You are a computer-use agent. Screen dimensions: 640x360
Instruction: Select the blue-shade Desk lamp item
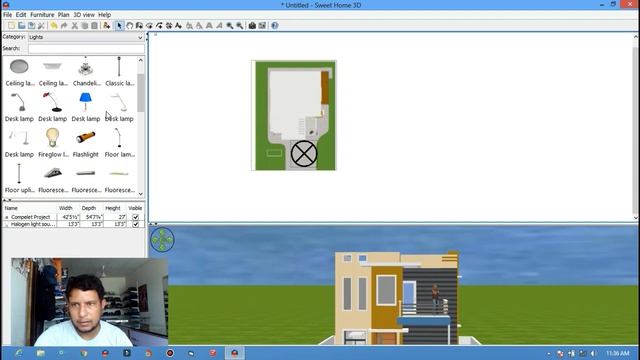(86, 107)
